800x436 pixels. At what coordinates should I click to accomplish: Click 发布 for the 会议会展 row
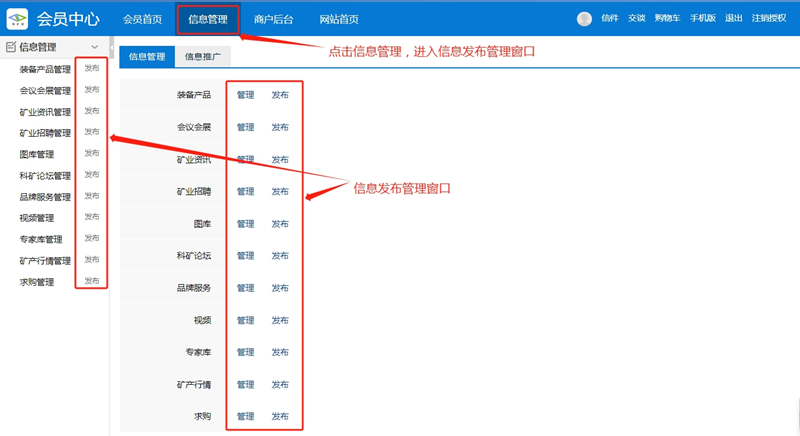coord(280,128)
